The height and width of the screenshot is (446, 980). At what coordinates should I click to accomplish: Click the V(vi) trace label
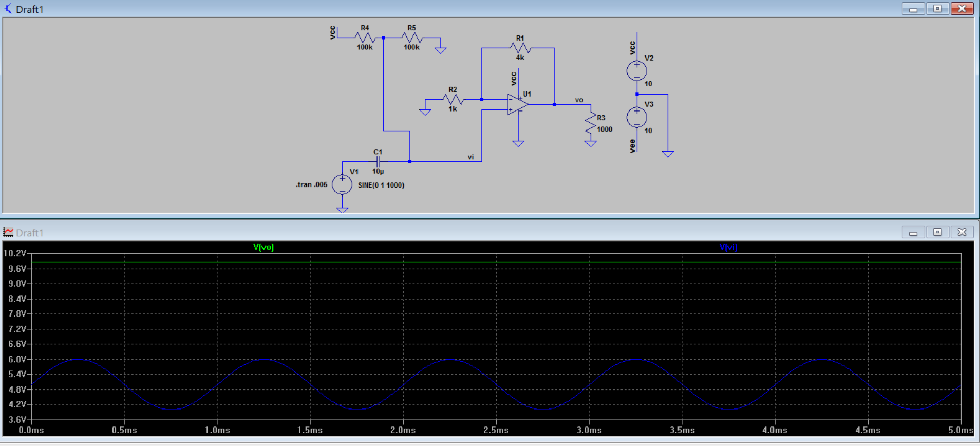728,247
